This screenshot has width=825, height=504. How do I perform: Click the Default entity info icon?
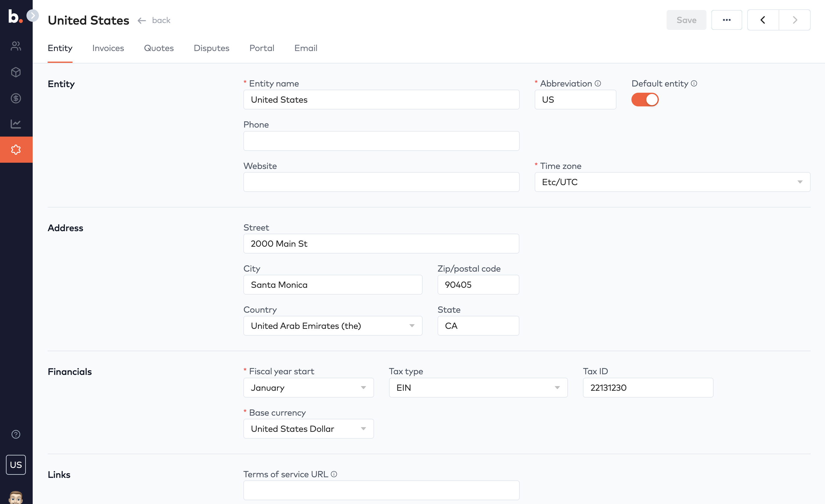coord(694,83)
